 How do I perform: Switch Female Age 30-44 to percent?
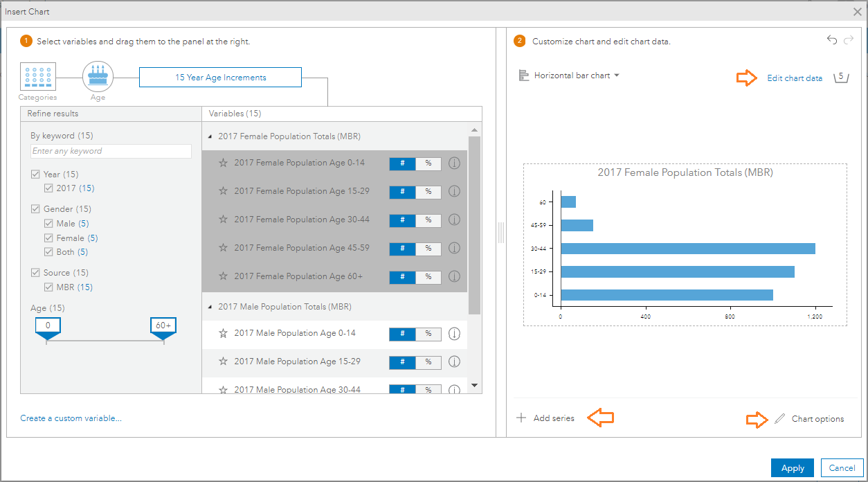[428, 220]
